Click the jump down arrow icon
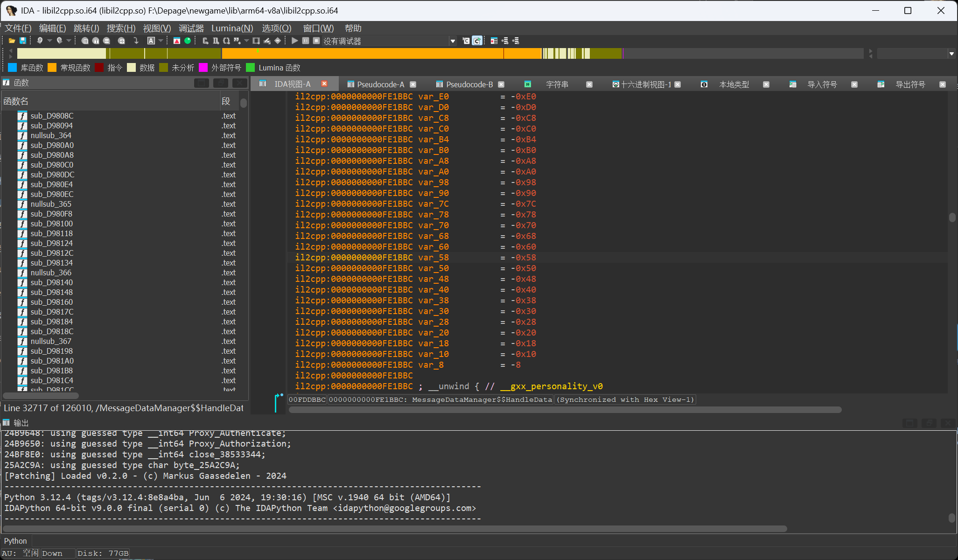Screen dimensions: 958x560 pyautogui.click(x=136, y=41)
